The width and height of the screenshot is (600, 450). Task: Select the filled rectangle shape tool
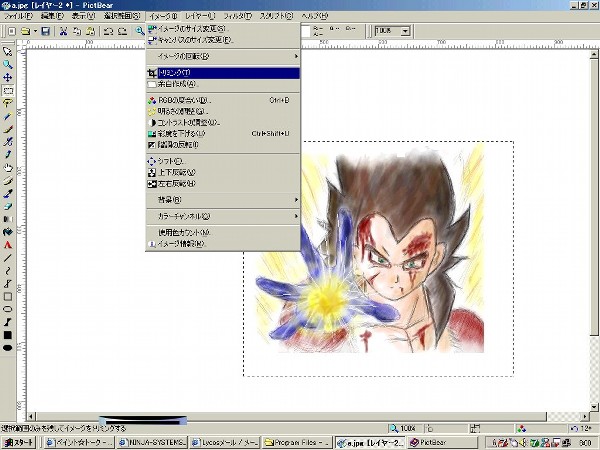tap(8, 335)
